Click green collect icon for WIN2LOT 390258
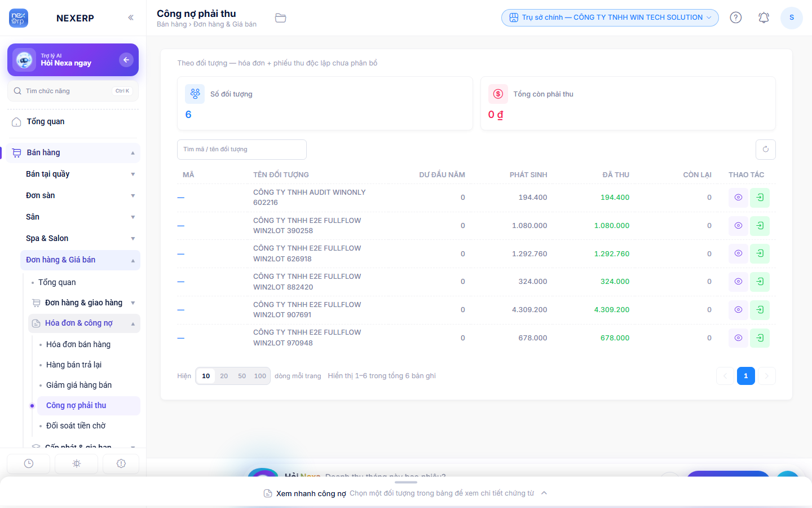This screenshot has width=812, height=508. click(760, 226)
